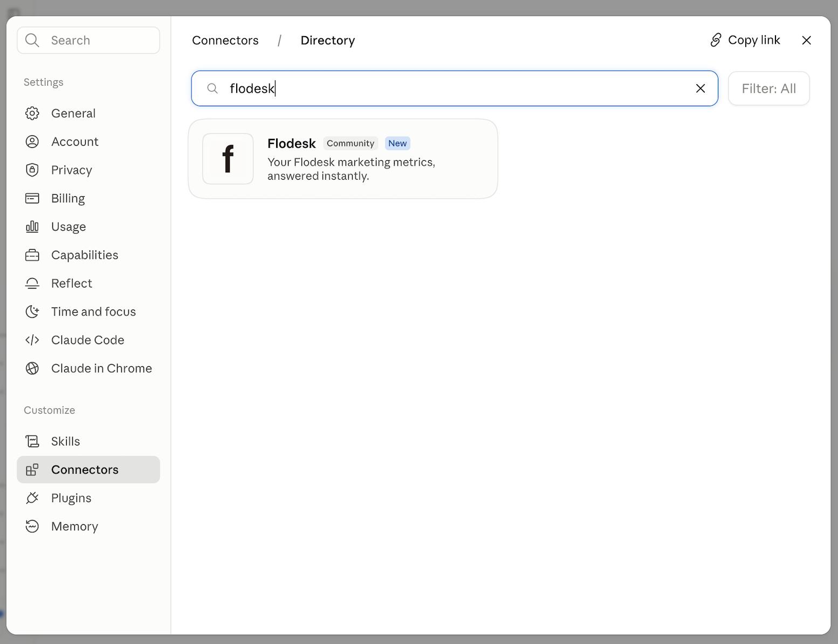Open the Skills section

[x=88, y=441]
